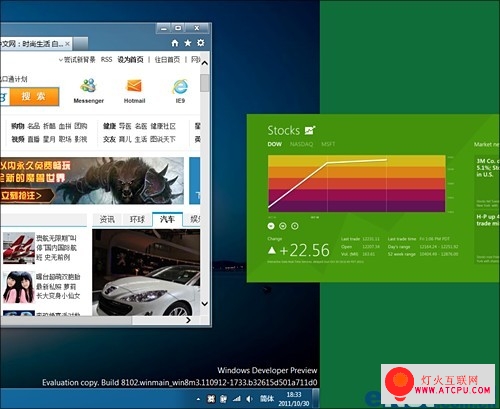500x409 pixels.
Task: Click the 健康 category link
Action: point(109,126)
